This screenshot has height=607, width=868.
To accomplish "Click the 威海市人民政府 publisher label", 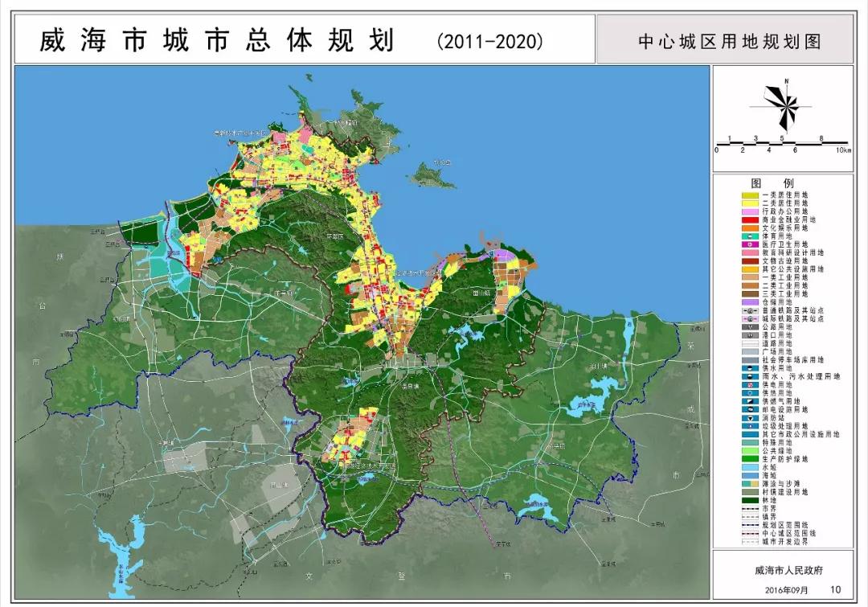I will (x=789, y=570).
